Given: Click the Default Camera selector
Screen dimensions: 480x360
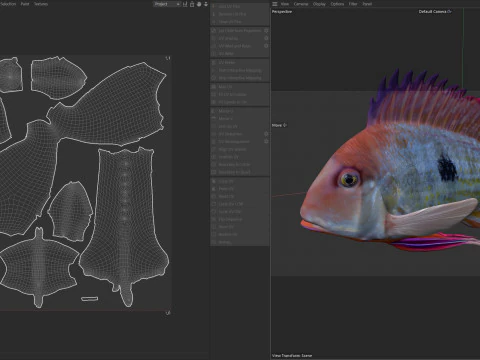Looking at the screenshot, I should pyautogui.click(x=435, y=12).
